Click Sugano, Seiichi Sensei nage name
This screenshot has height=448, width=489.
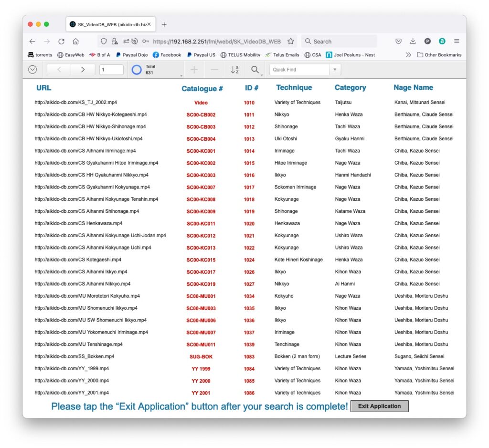point(419,356)
